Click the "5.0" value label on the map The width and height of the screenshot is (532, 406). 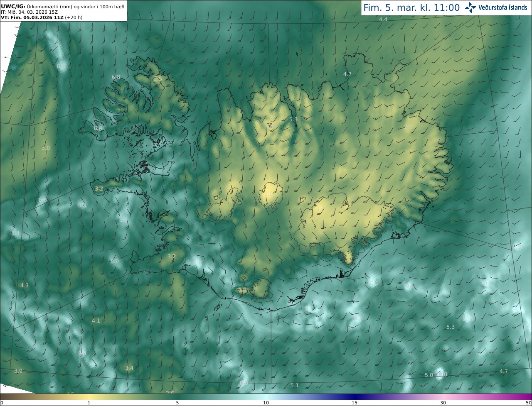pos(429,375)
